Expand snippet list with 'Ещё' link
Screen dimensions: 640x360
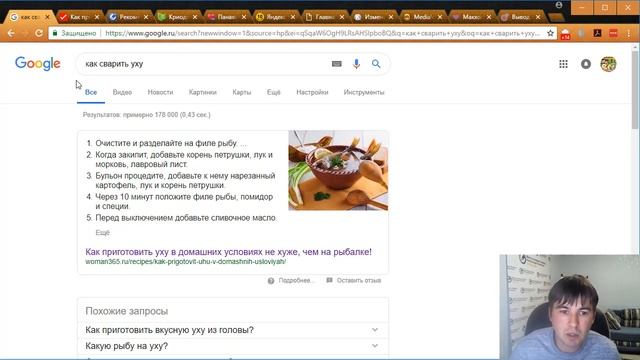[102, 233]
